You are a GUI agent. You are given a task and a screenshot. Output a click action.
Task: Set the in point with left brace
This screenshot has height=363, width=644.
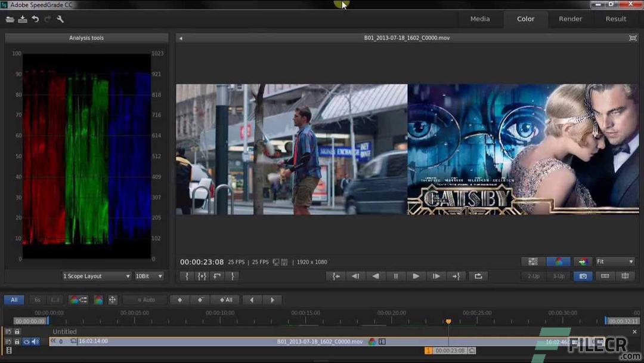pos(187,276)
